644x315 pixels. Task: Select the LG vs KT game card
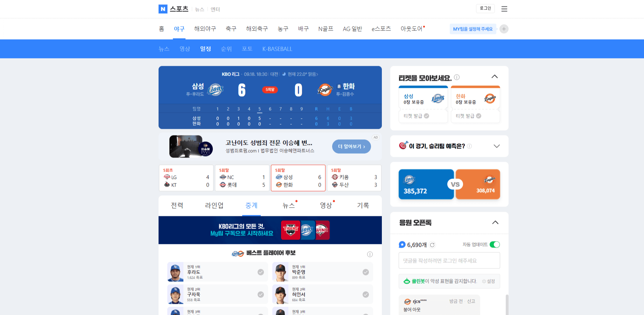click(x=186, y=178)
